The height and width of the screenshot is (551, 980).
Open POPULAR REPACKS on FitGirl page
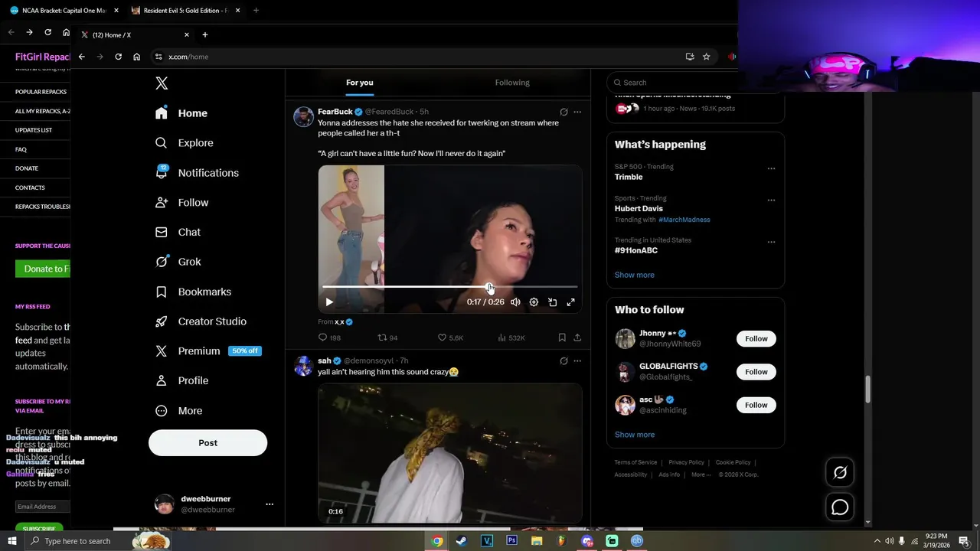coord(41,92)
